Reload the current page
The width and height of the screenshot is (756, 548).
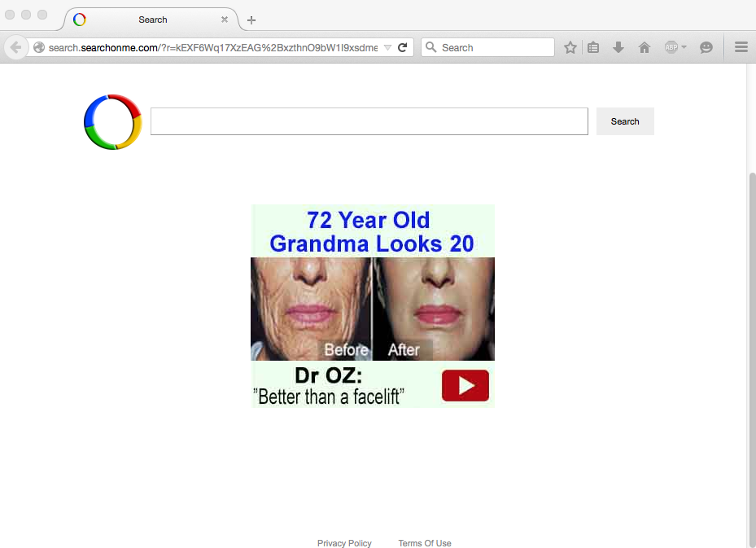402,48
